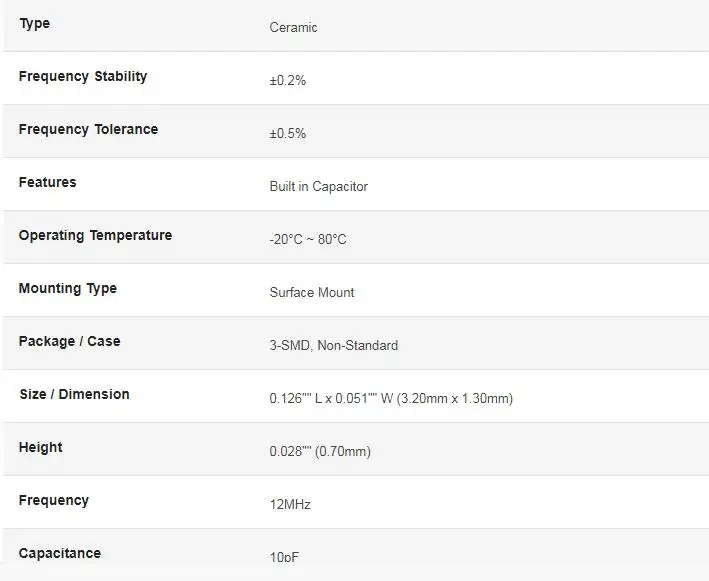Click the Frequency Stability label

click(x=83, y=77)
